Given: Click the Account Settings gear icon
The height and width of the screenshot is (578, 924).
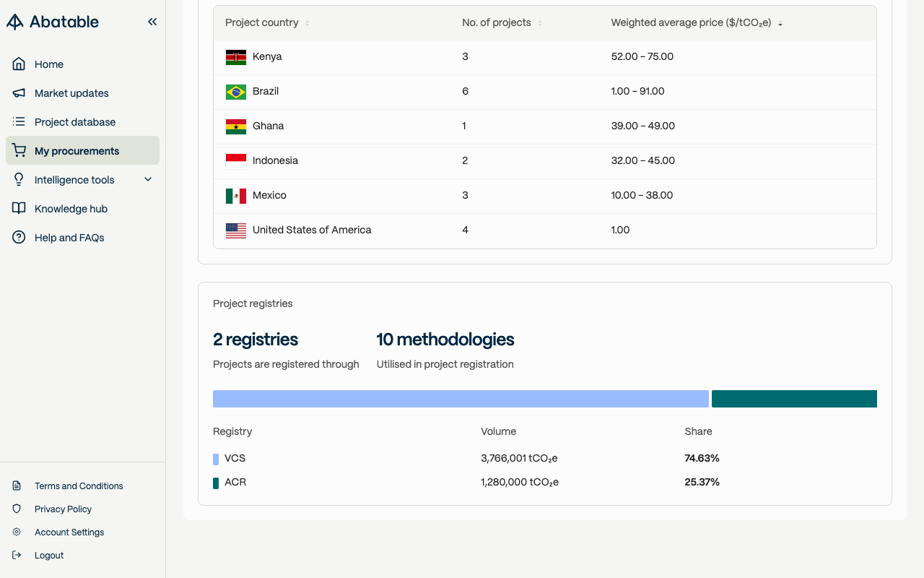Looking at the screenshot, I should click(17, 532).
